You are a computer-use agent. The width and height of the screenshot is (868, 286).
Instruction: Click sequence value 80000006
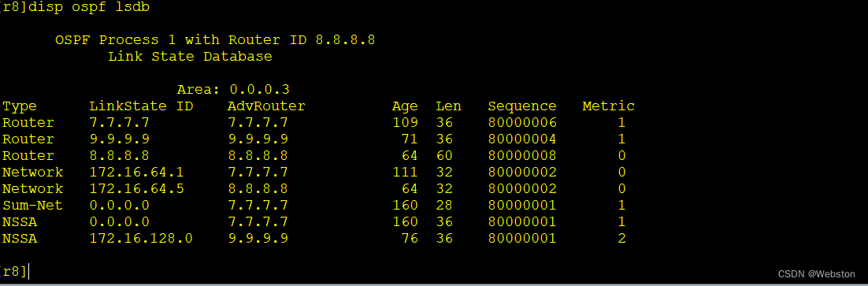[522, 123]
